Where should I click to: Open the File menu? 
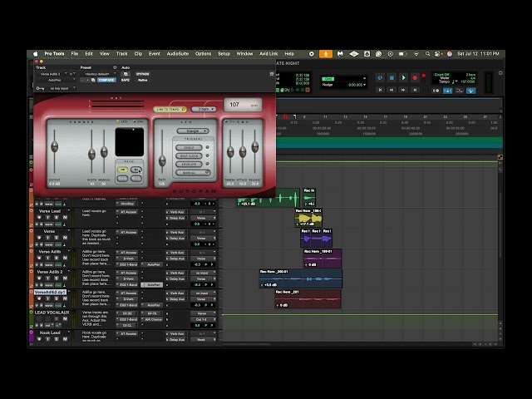75,53
